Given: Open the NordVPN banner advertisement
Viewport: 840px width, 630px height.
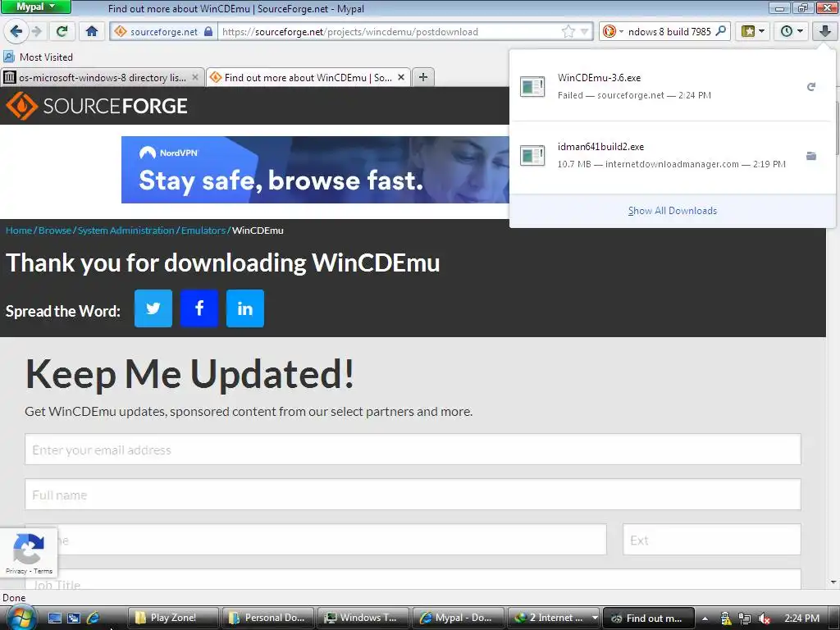Looking at the screenshot, I should click(315, 170).
